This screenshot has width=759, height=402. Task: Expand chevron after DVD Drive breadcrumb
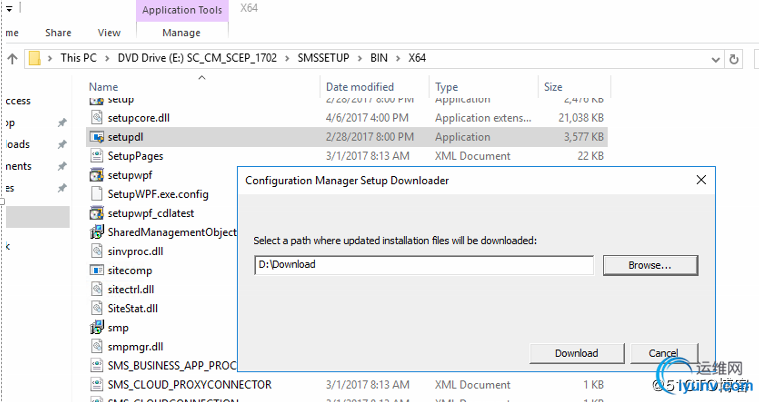click(287, 59)
